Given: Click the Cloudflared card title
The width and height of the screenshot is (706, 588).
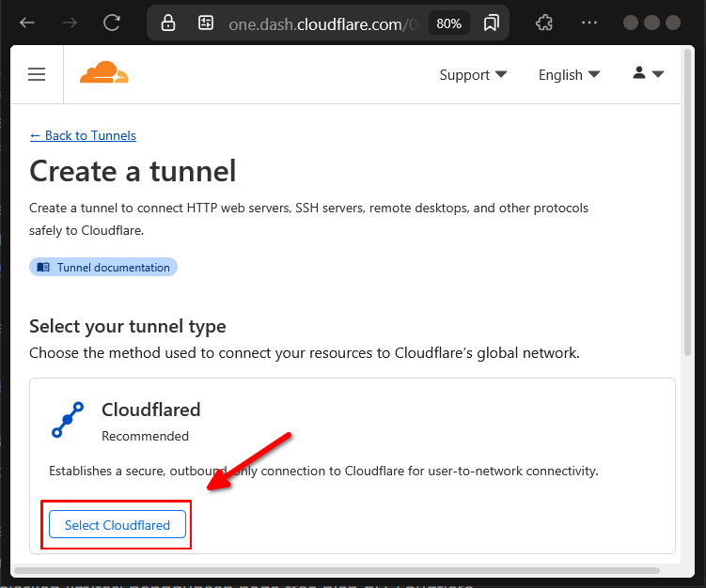Looking at the screenshot, I should pyautogui.click(x=150, y=410).
